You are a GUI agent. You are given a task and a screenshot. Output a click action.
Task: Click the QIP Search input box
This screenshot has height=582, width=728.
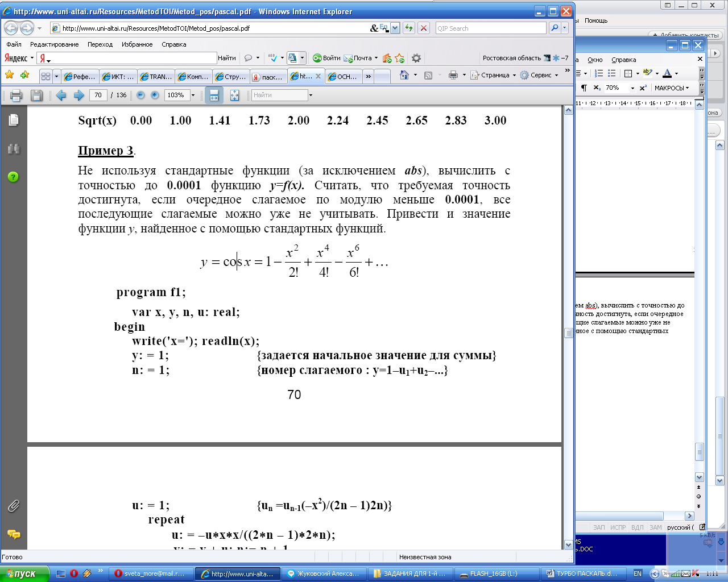click(491, 28)
